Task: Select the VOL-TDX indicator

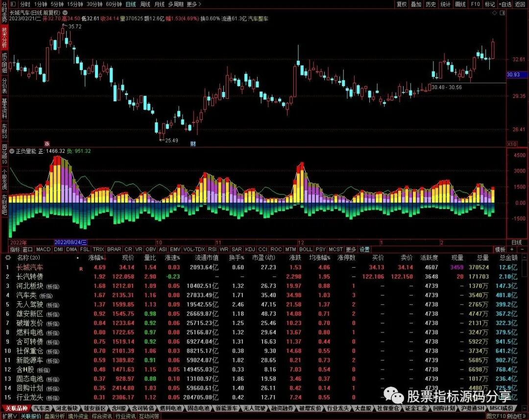Action: pyautogui.click(x=194, y=250)
